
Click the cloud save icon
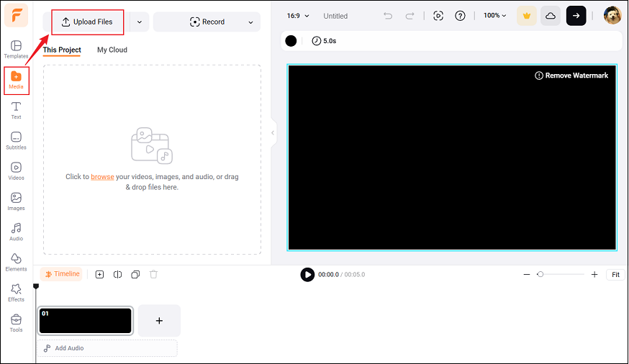tap(551, 16)
